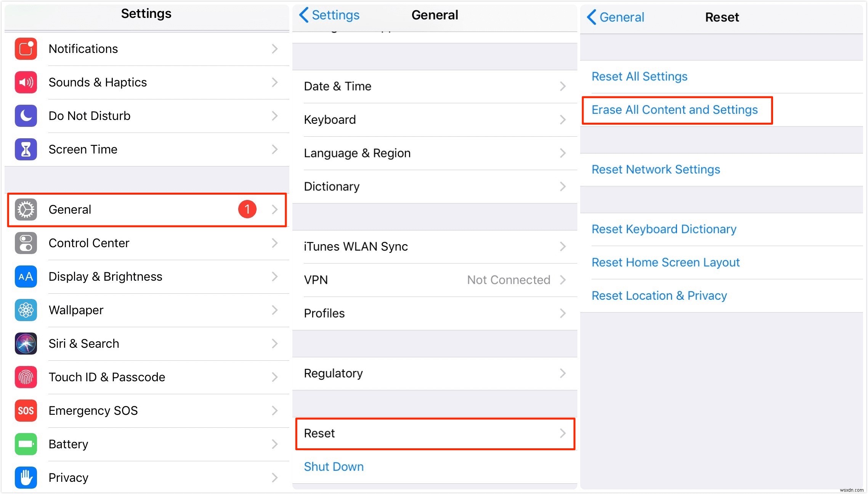Image resolution: width=868 pixels, height=494 pixels.
Task: Open Siri & Search settings
Action: tap(146, 344)
